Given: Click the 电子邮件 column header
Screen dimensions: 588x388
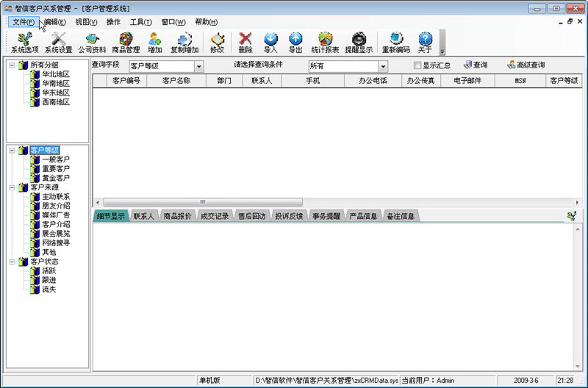Looking at the screenshot, I should point(467,81).
